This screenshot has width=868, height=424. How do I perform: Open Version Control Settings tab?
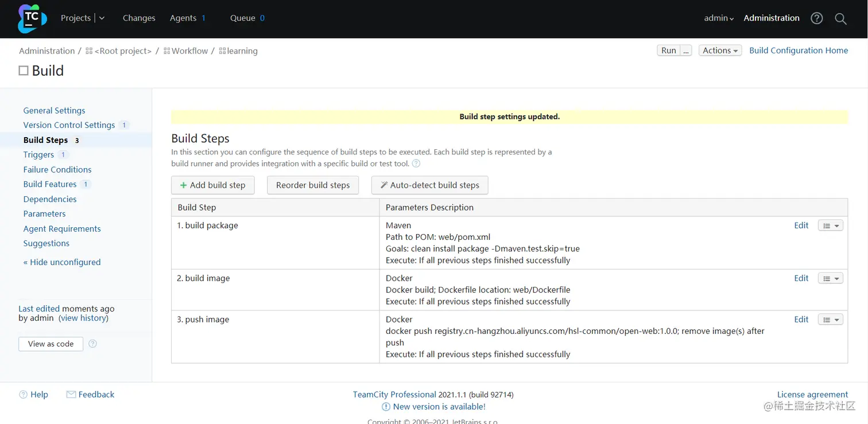(69, 125)
